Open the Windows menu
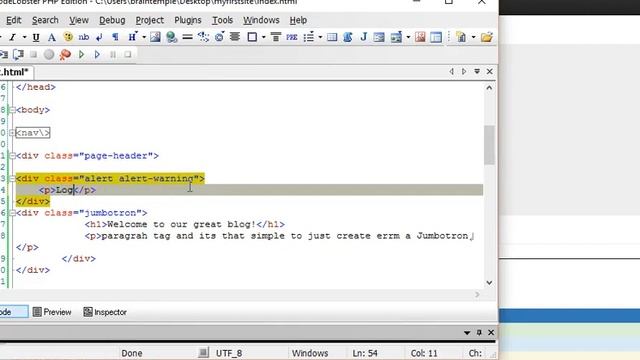 261,20
